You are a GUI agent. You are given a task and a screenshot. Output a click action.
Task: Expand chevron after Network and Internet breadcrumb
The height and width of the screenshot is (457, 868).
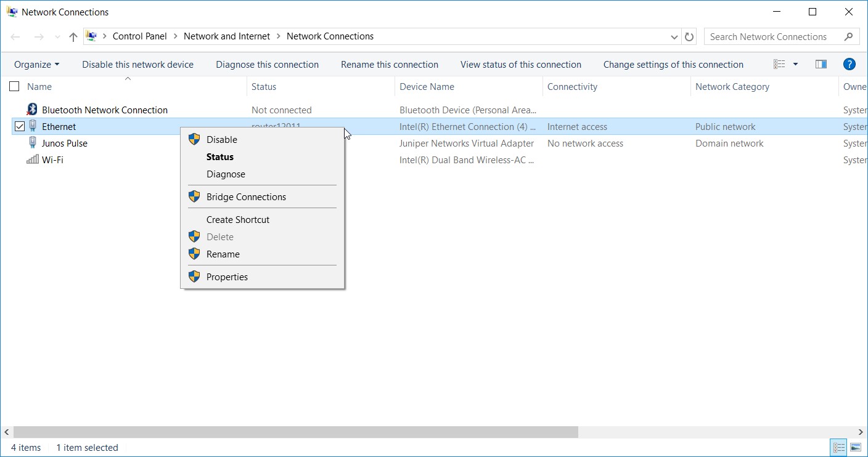coord(279,36)
